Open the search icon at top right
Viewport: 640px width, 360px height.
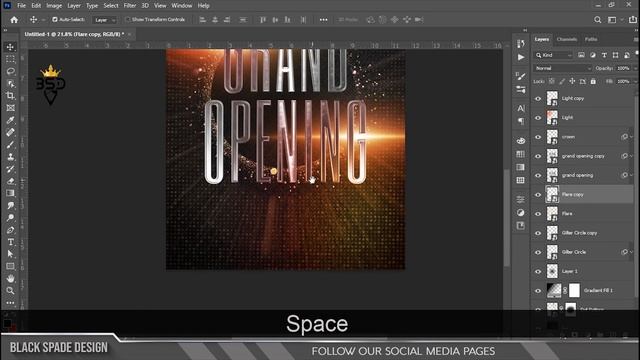click(x=598, y=20)
